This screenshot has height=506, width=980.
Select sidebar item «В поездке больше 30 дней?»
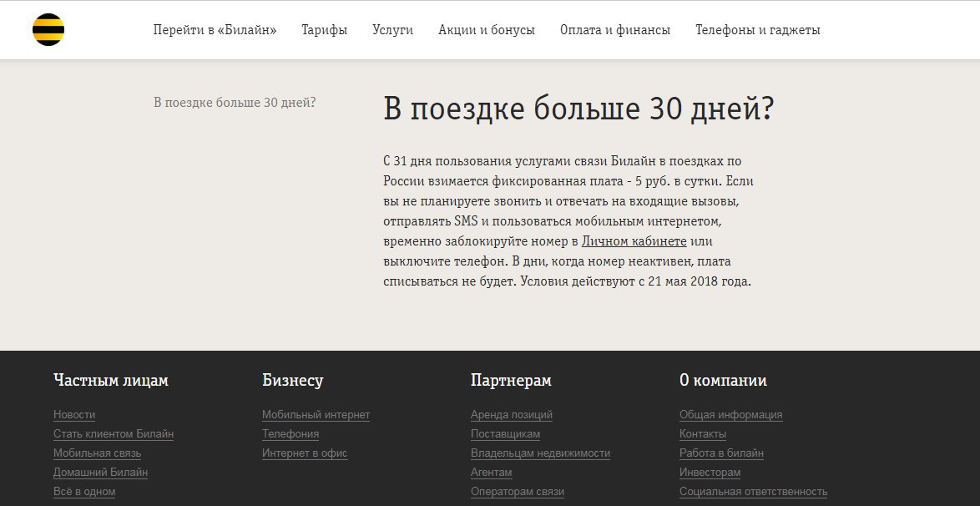(235, 103)
